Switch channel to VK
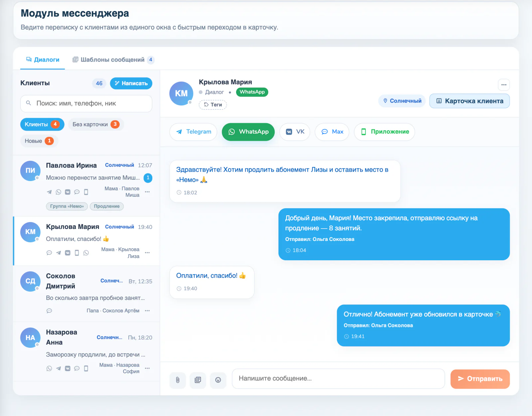 tap(295, 132)
